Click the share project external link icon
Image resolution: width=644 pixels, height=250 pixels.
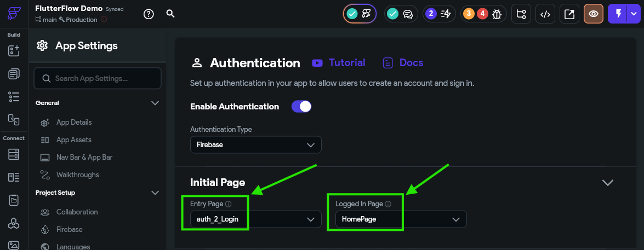tap(569, 14)
